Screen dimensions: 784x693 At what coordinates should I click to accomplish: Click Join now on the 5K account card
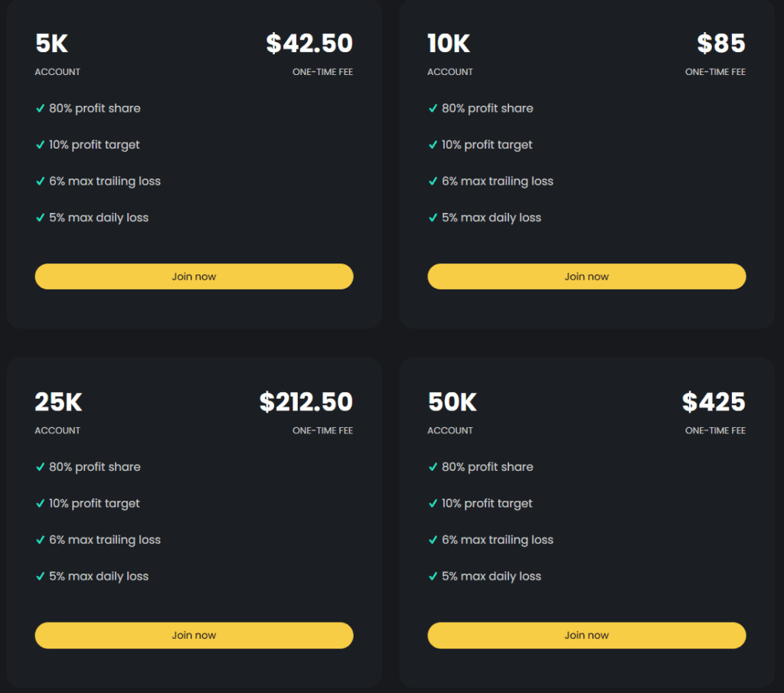click(194, 276)
